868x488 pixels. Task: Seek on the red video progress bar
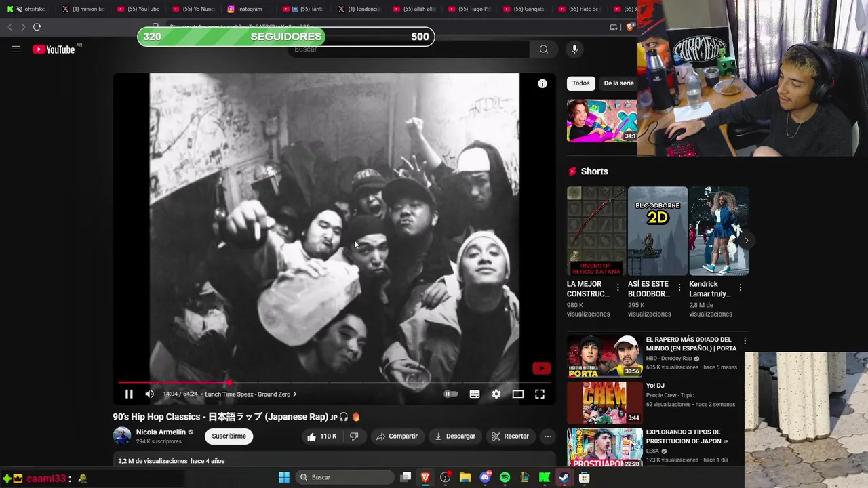pyautogui.click(x=334, y=382)
